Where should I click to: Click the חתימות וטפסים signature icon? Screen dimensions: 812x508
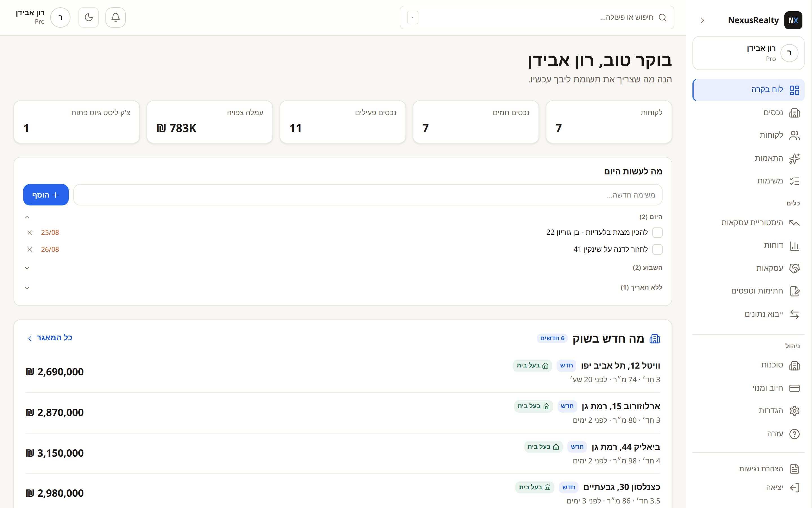point(794,291)
